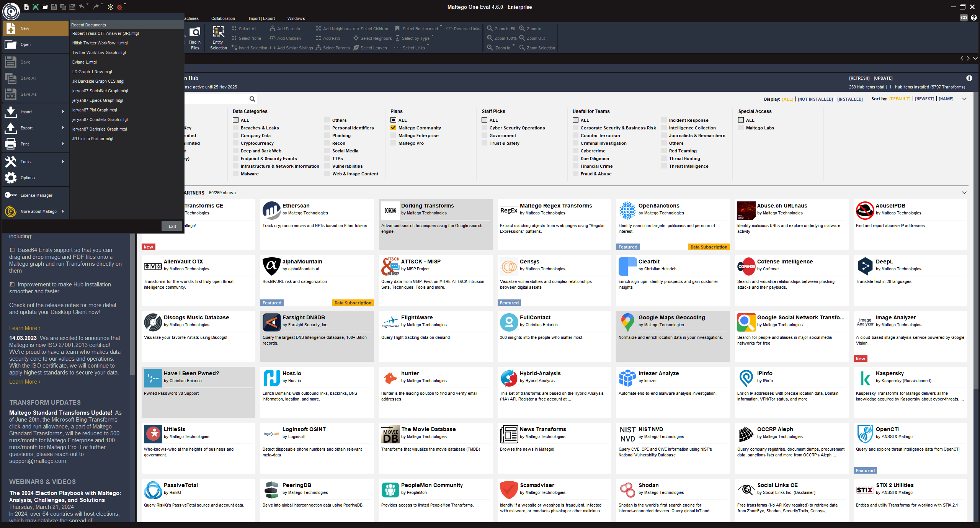Check the Maltego Labs special access checkbox
The width and height of the screenshot is (980, 528).
tap(741, 128)
